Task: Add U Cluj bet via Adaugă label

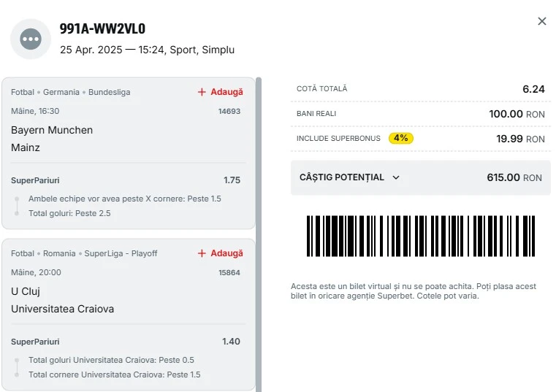Action: (226, 253)
